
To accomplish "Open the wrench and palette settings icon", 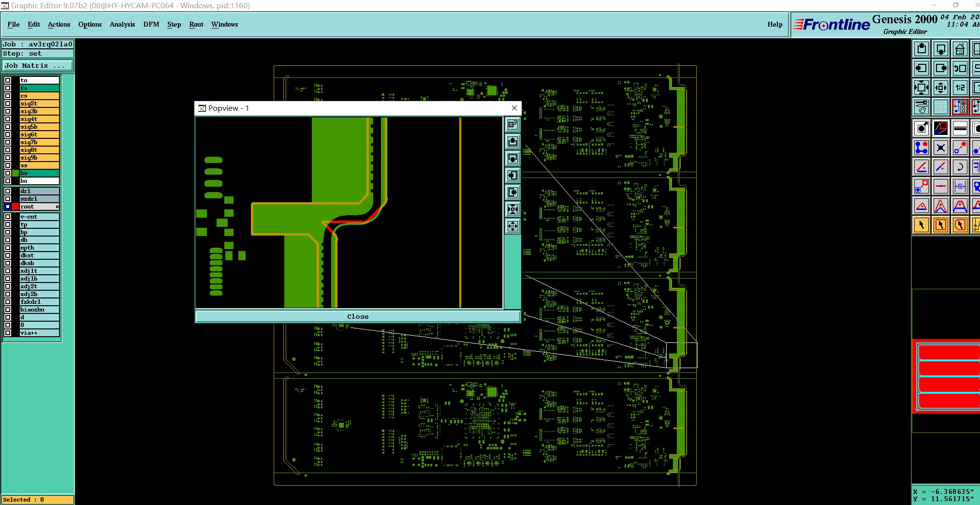I will click(921, 107).
